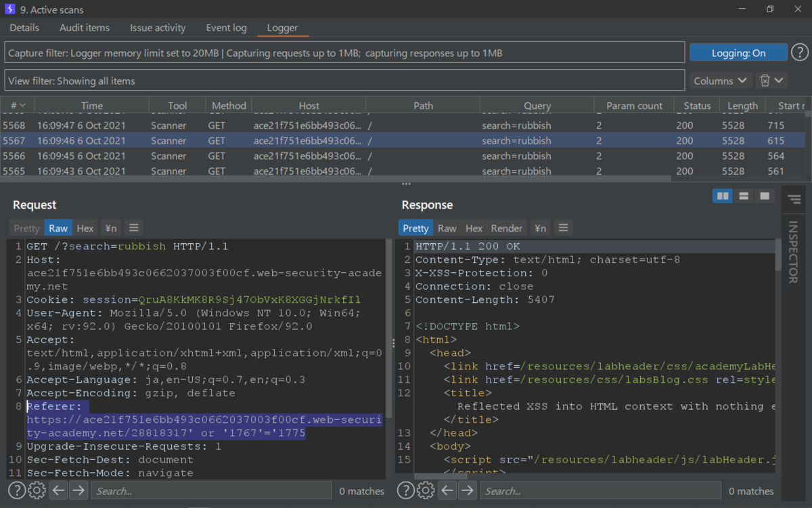Click the response search help icon
The width and height of the screenshot is (812, 508).
click(405, 491)
